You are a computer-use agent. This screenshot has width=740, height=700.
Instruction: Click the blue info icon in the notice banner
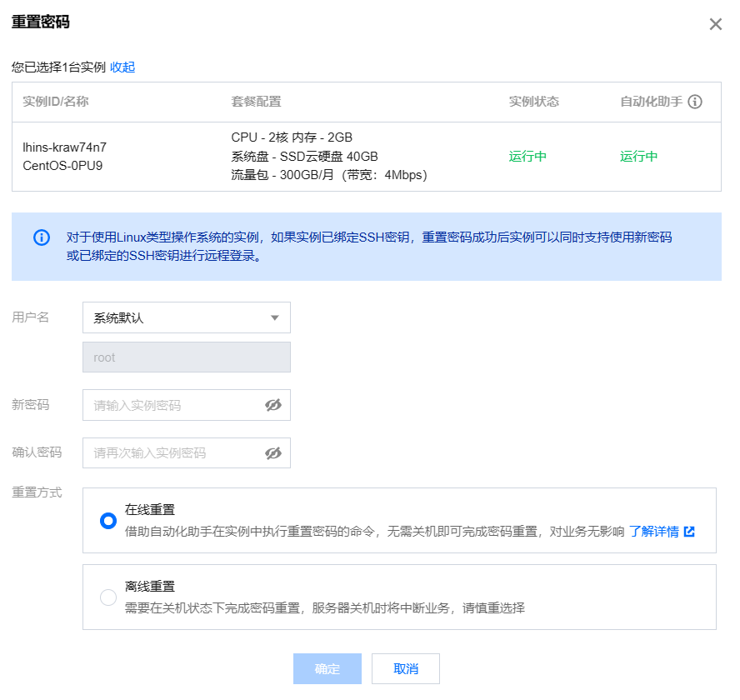(x=41, y=237)
